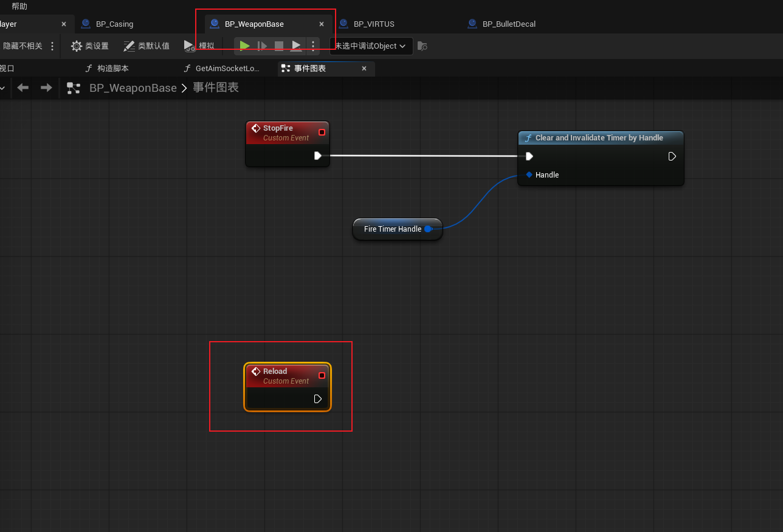Open the graph history dropdown chevron
Viewport: 783px width, 532px height.
(2, 88)
